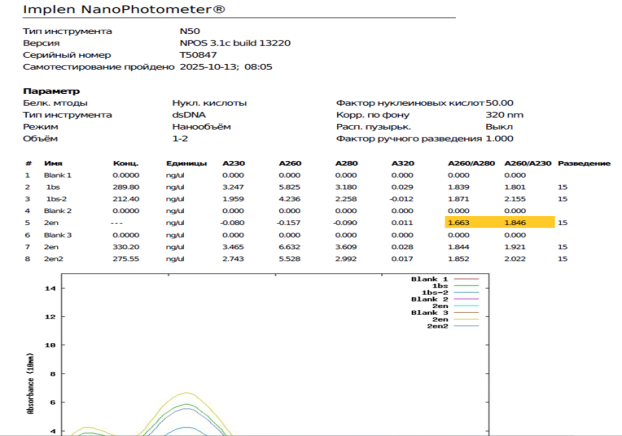Click the A260/A280 column header

467,163
